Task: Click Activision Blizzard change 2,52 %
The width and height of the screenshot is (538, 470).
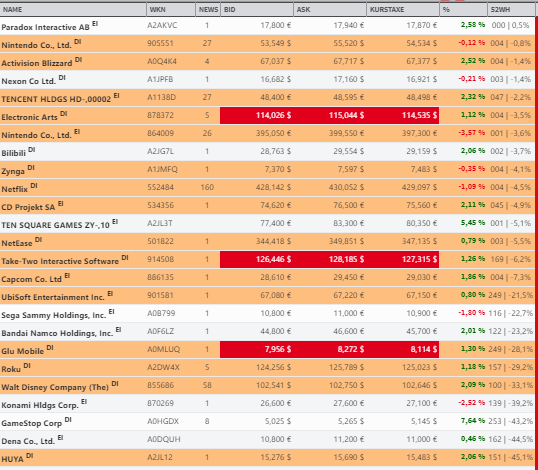Action: click(x=473, y=61)
